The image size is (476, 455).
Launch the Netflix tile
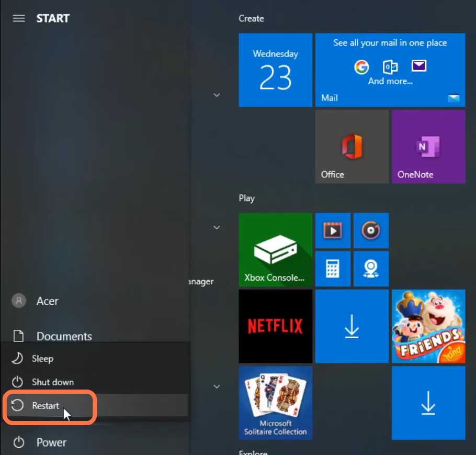pos(275,326)
